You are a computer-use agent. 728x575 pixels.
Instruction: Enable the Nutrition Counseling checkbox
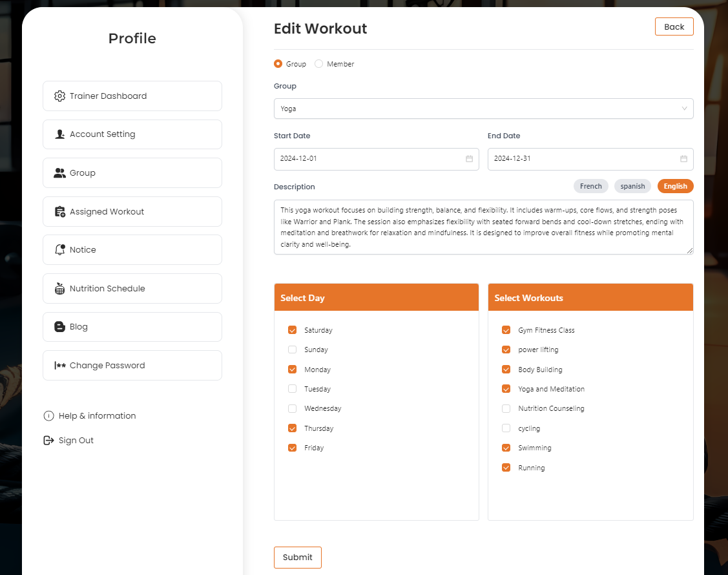[506, 408]
